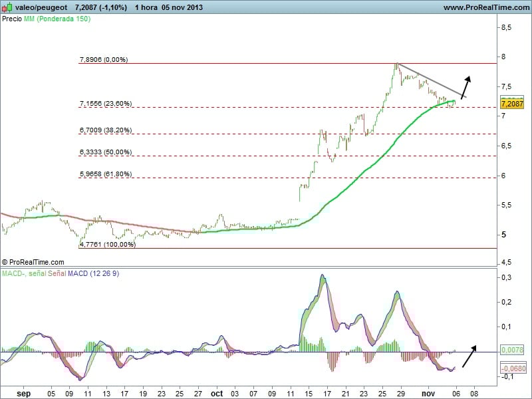The width and height of the screenshot is (532, 399).
Task: Click the valeo/peugeot chart title
Action: click(x=41, y=7)
